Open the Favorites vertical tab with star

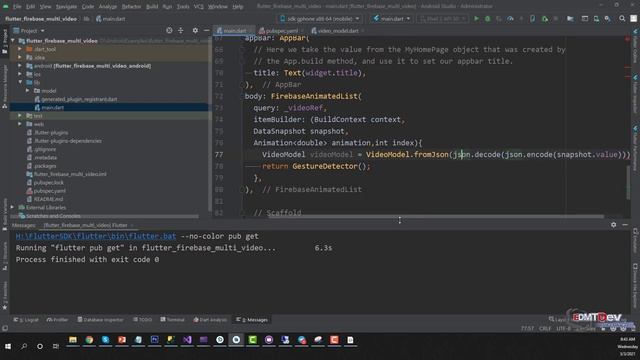(x=4, y=296)
